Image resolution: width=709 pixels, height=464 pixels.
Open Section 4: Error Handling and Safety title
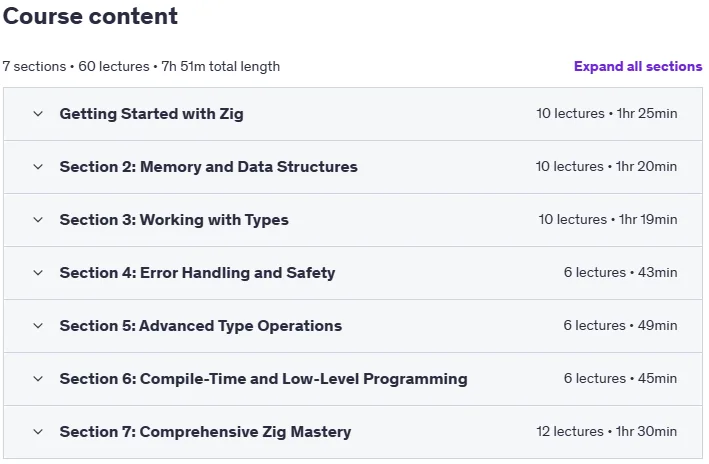[x=197, y=273]
